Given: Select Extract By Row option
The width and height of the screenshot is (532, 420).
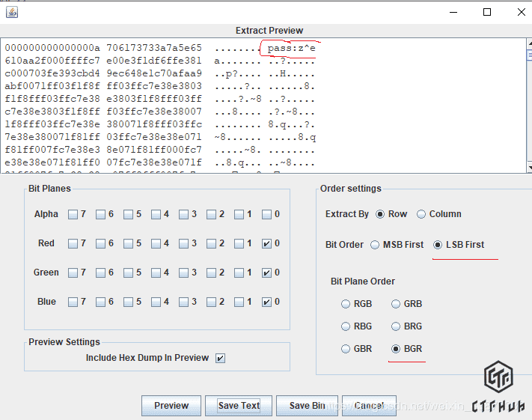Looking at the screenshot, I should point(380,214).
